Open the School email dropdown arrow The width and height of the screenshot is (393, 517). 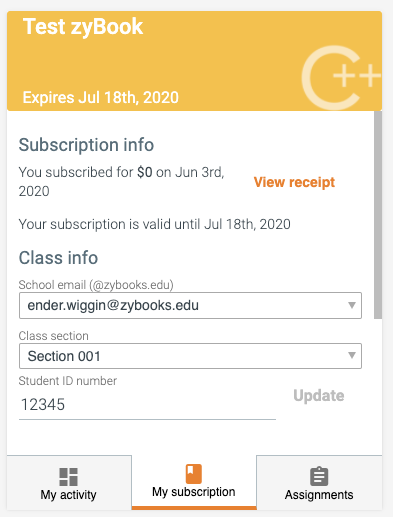pos(352,305)
